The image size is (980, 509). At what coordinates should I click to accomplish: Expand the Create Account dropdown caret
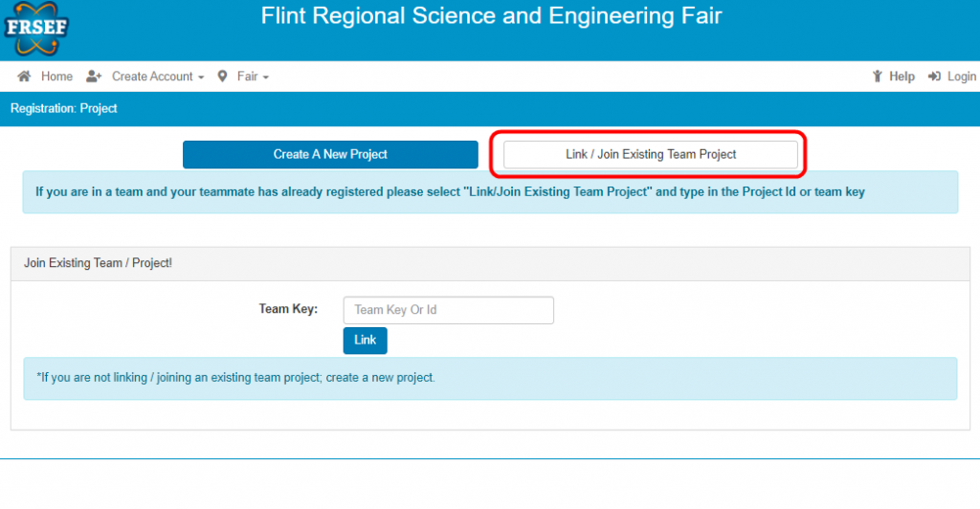pyautogui.click(x=201, y=77)
